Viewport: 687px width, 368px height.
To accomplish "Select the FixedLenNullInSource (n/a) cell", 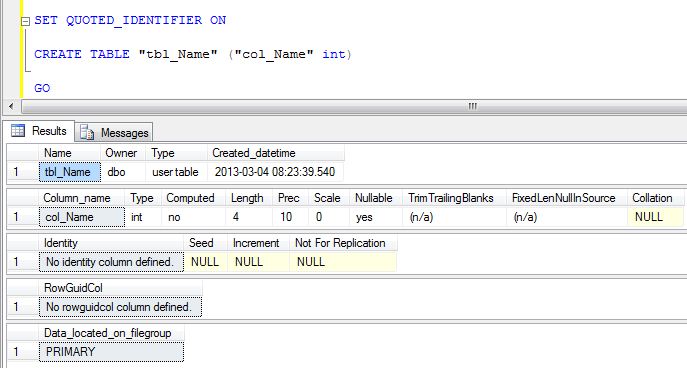I will (567, 217).
